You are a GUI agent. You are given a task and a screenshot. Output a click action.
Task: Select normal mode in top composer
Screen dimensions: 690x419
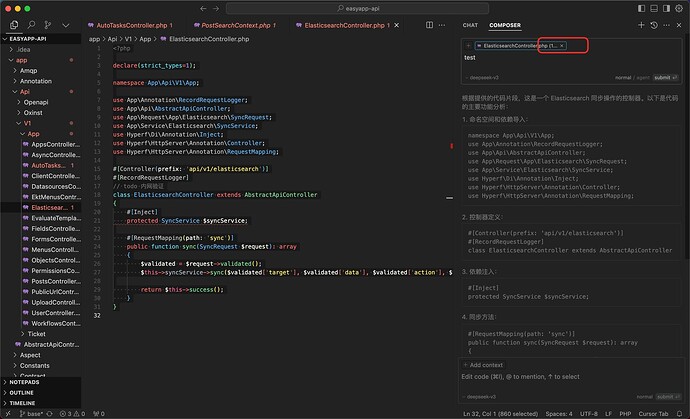tap(623, 77)
